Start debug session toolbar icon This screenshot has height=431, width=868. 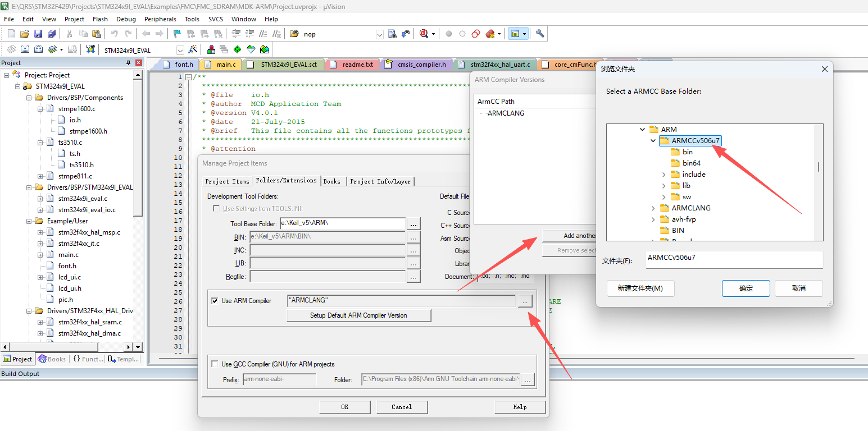click(x=424, y=34)
